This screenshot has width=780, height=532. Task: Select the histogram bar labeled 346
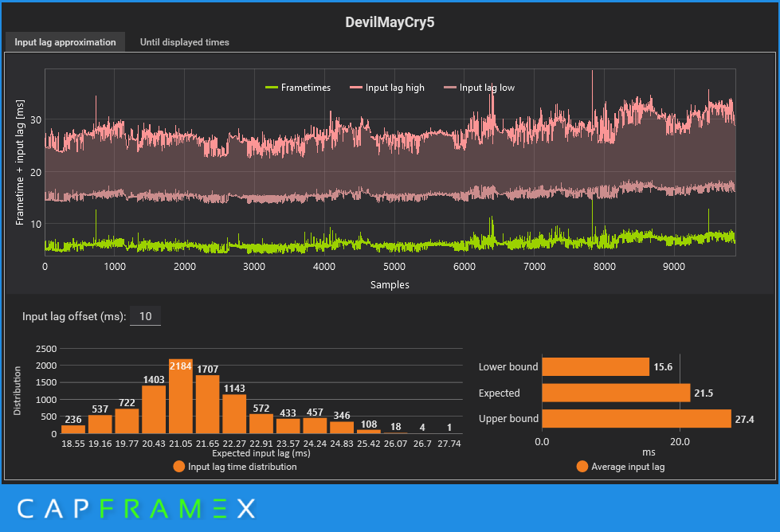tap(342, 428)
